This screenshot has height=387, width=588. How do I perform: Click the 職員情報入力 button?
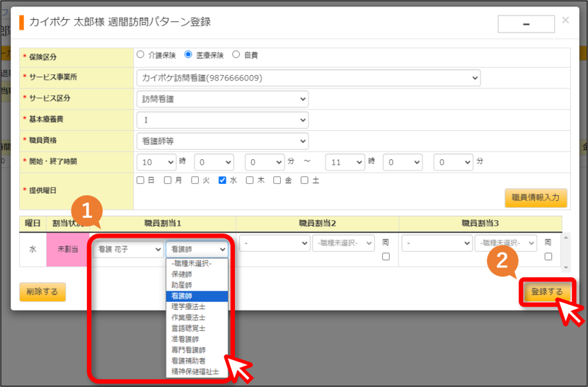click(x=536, y=197)
